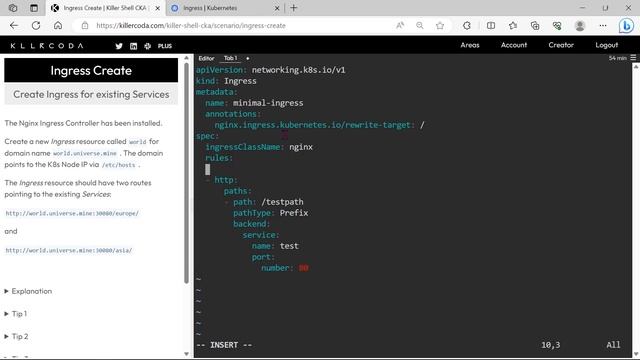Click the ingressClassName nginx line
Viewport: 640px width, 360px height.
[x=259, y=147]
